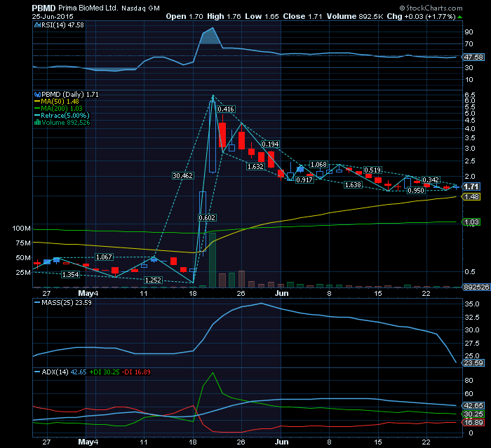
Task: Click the RSI(14) 47.58 legend text
Action: click(x=62, y=25)
